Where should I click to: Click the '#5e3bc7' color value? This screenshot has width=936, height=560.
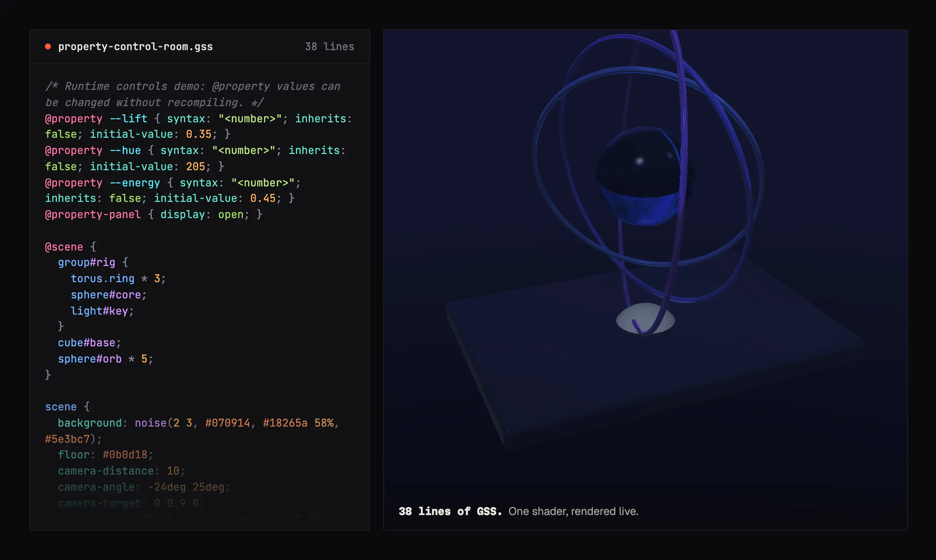[x=67, y=439]
